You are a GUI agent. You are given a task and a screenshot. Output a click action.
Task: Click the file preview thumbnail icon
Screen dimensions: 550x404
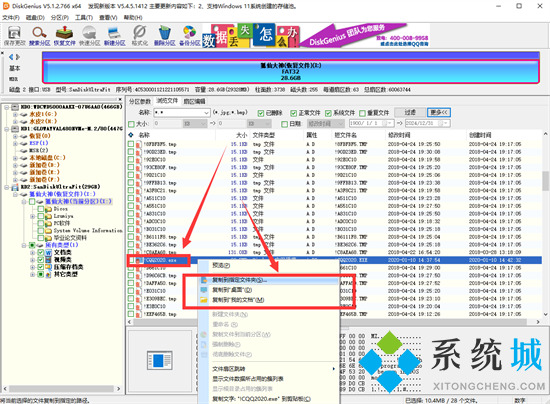click(160, 361)
